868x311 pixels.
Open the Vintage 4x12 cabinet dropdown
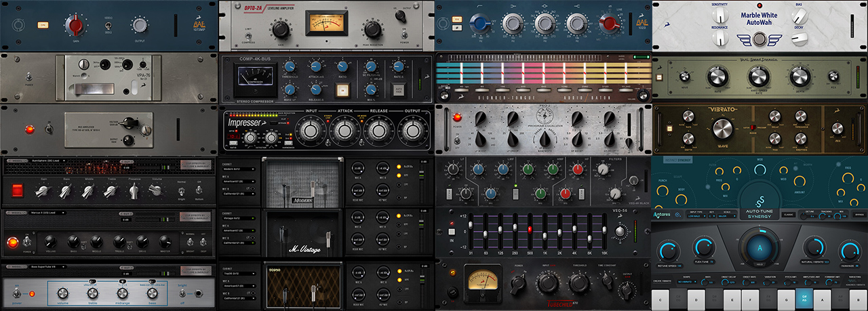[x=239, y=218]
